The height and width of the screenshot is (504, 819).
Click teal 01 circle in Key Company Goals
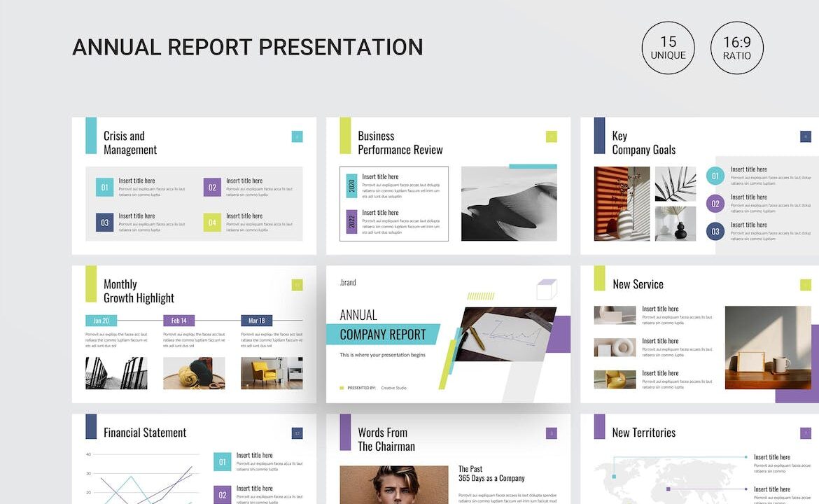[715, 176]
